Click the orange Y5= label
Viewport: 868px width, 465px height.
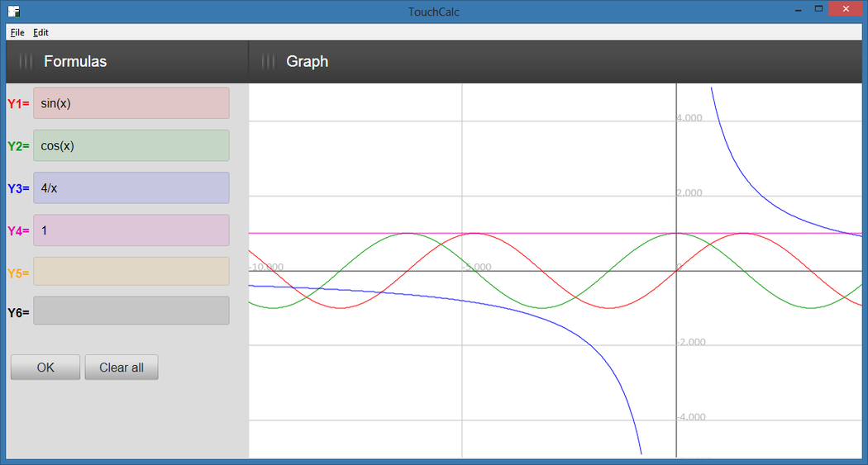pos(18,273)
